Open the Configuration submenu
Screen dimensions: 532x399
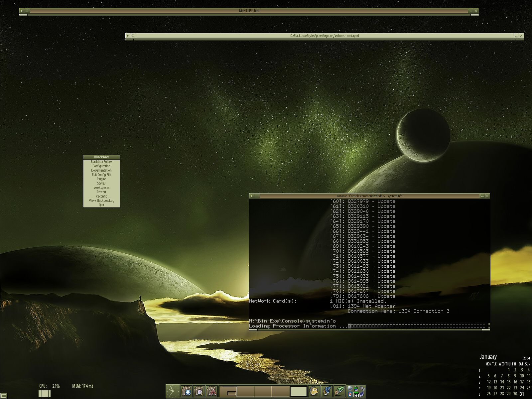point(101,166)
